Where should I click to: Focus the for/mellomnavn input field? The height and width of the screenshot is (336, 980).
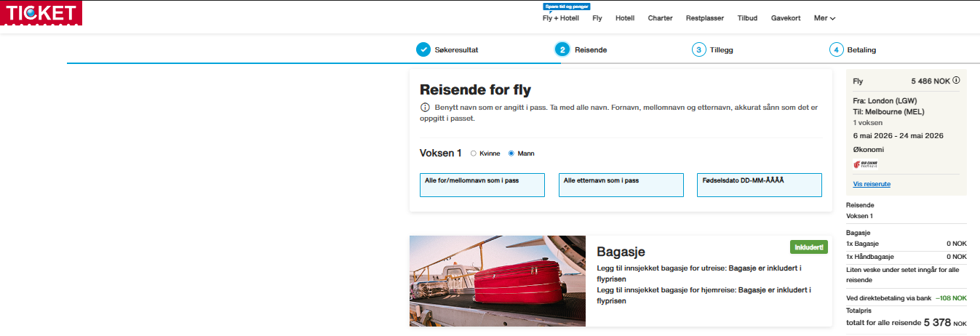click(482, 185)
